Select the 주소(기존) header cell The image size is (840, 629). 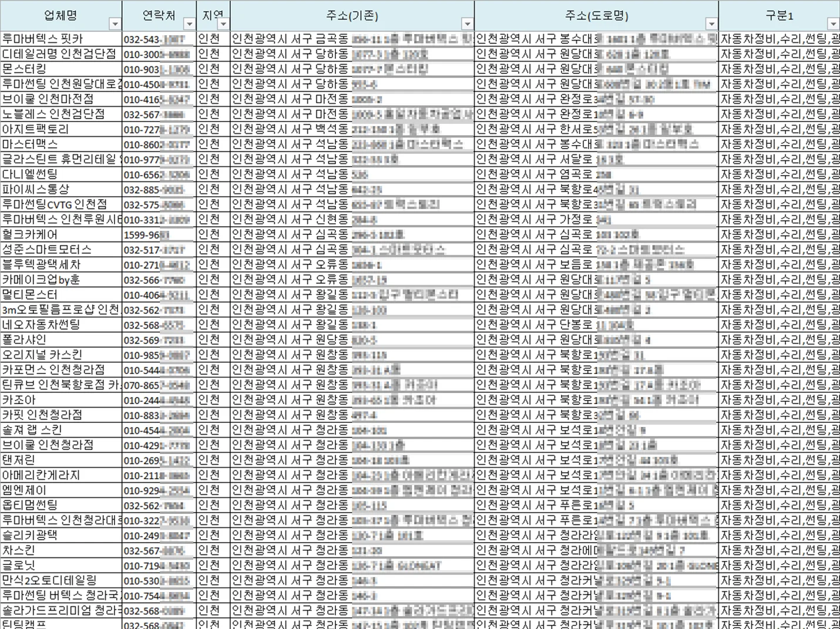352,16
